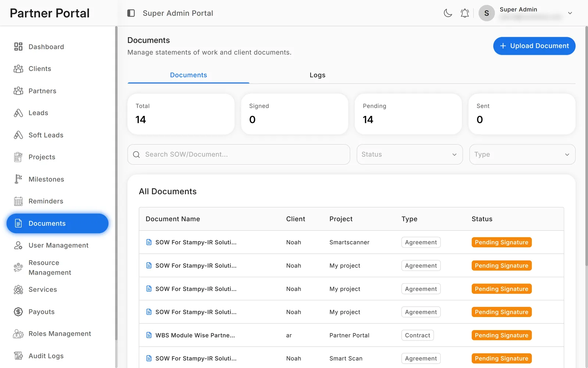588x368 pixels.
Task: Open notifications via the bell icon
Action: pos(465,13)
